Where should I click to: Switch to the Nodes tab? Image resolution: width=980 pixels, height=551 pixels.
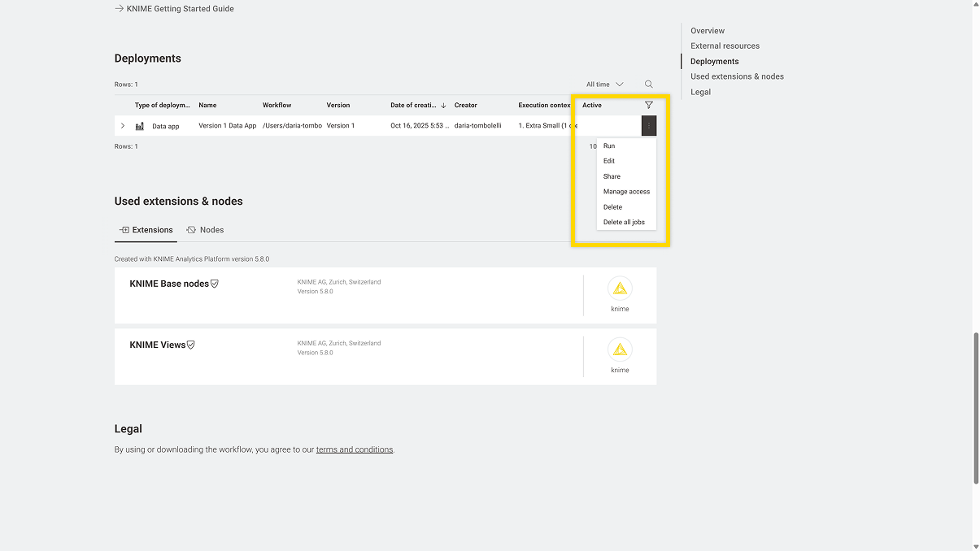pyautogui.click(x=205, y=230)
